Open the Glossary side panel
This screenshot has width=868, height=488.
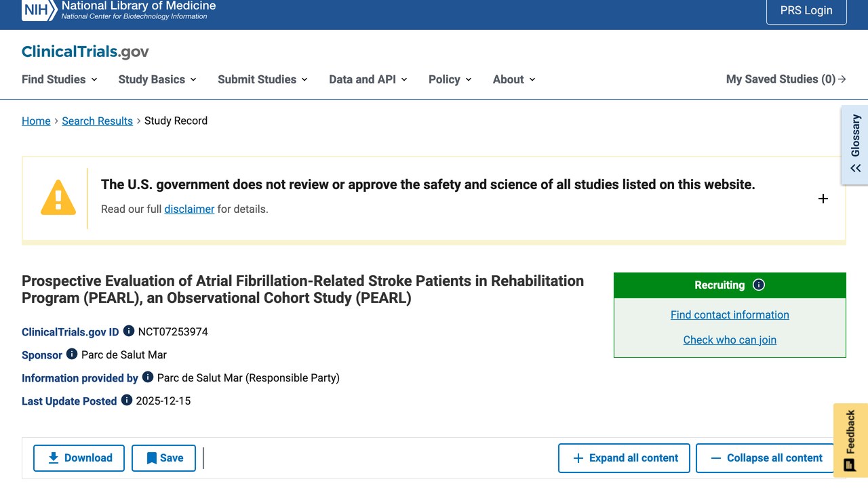(x=855, y=144)
